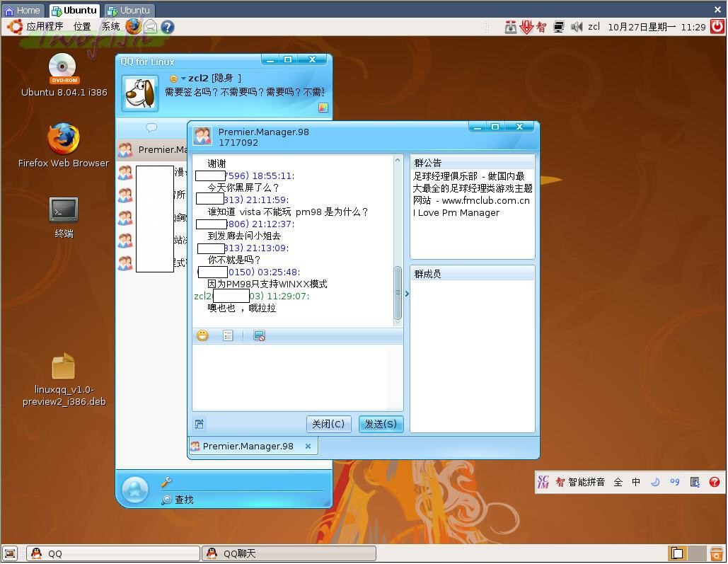Click the red SCIM help icon
Screen dimensions: 728x564
click(714, 482)
